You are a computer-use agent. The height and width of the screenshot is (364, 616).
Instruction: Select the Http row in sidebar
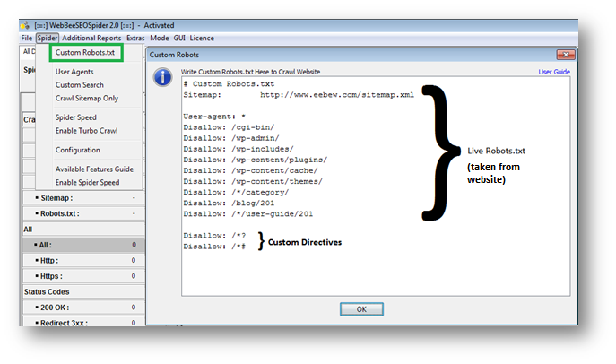pos(83,260)
